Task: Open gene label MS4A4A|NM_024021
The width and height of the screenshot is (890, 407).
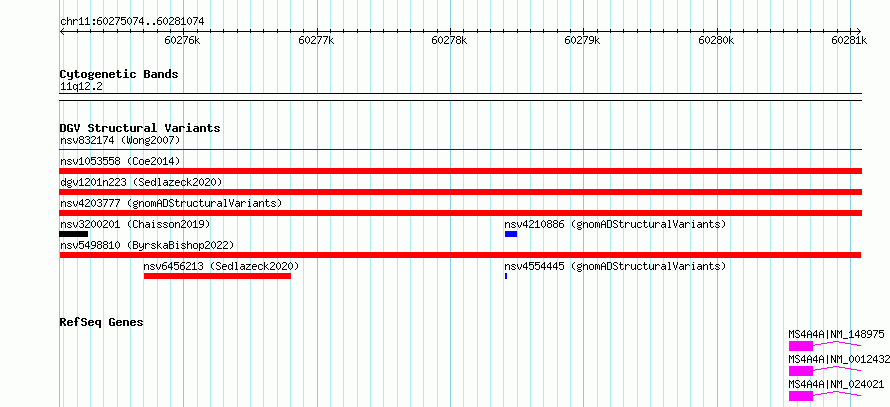Action: 836,384
